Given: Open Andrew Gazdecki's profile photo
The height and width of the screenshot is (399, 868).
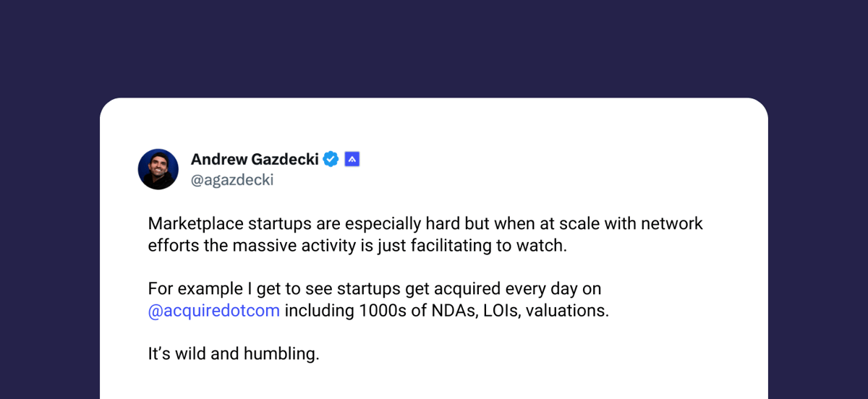Looking at the screenshot, I should (x=158, y=169).
